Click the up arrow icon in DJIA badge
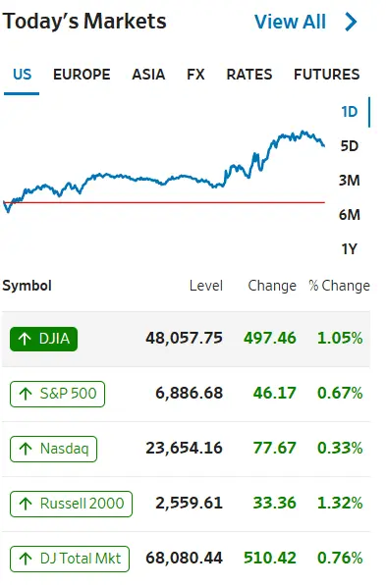 (25, 339)
